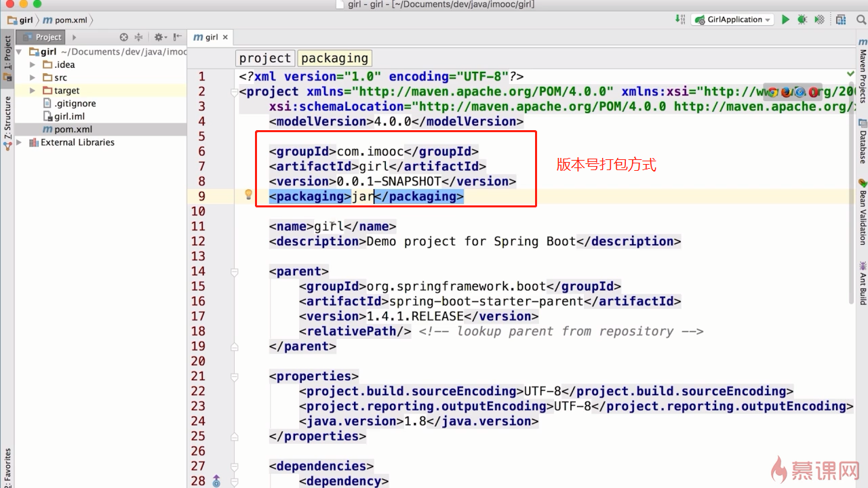Expand the src folder
Viewport: 868px width, 488px height.
pyautogui.click(x=33, y=77)
